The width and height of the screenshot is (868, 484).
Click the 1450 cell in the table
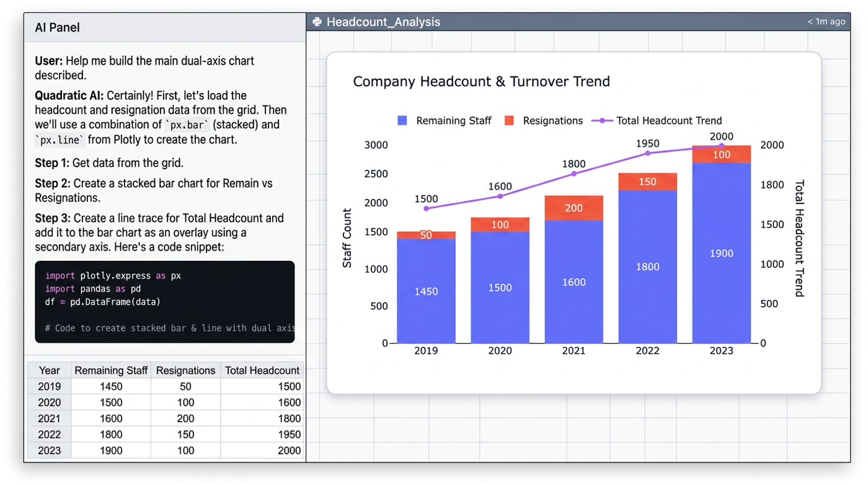pos(111,387)
